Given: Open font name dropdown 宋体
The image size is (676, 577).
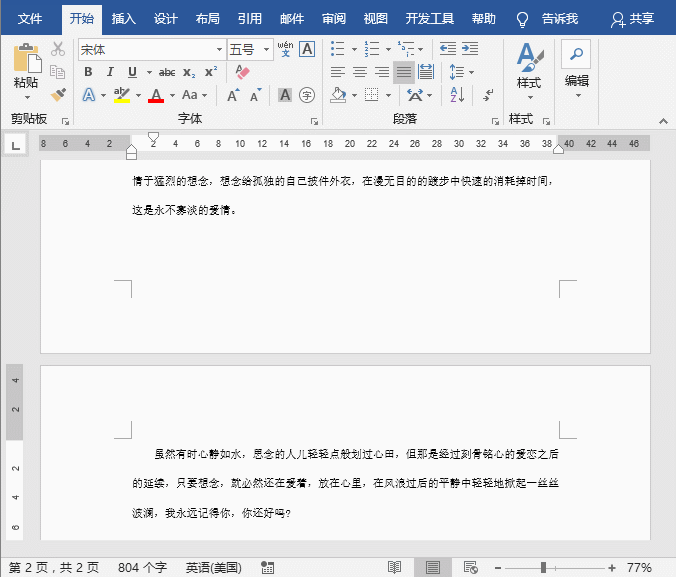Looking at the screenshot, I should click(219, 50).
